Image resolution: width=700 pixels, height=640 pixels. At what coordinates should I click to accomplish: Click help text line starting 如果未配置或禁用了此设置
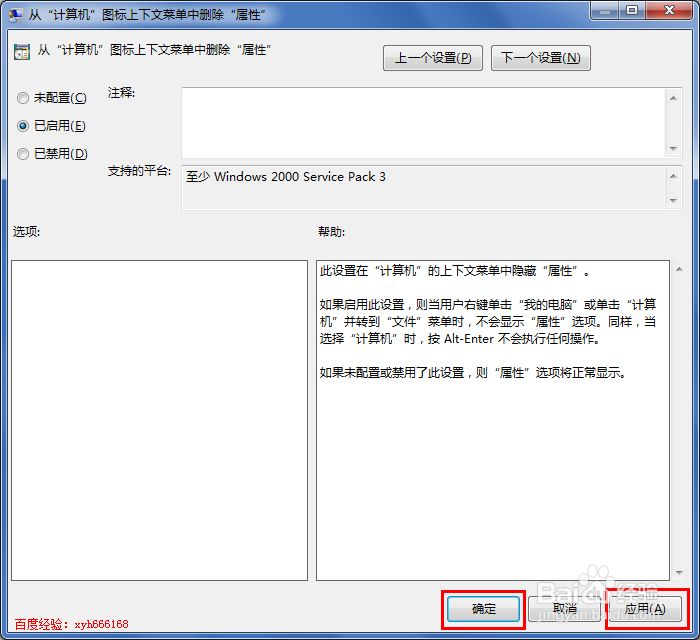coord(473,372)
